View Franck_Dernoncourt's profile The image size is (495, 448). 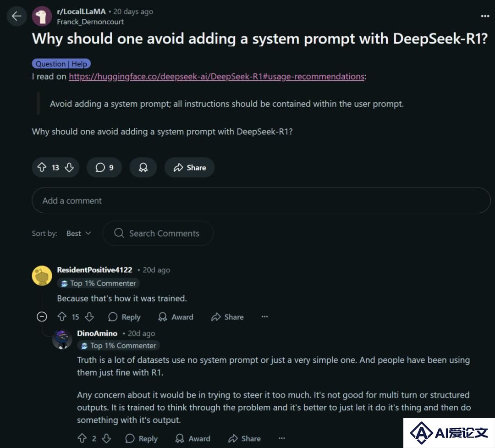coord(90,22)
